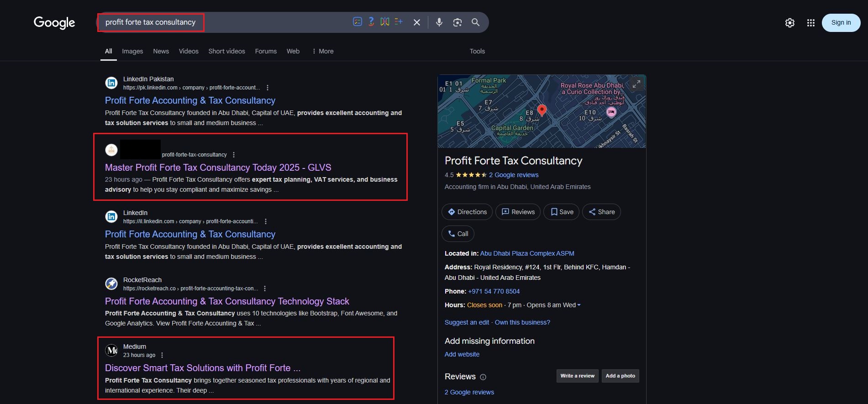This screenshot has width=868, height=404.
Task: Expand the business hours dropdown
Action: click(x=579, y=305)
